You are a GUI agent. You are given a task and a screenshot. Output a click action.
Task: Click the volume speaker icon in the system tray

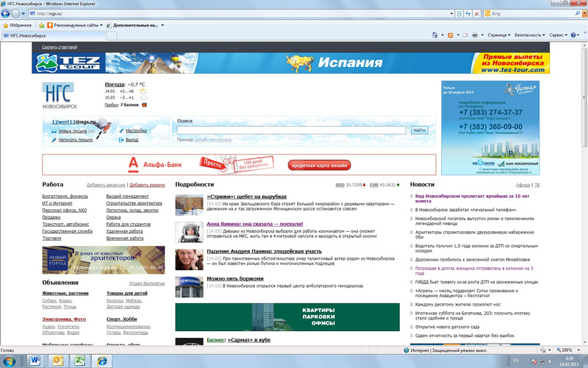tap(551, 361)
